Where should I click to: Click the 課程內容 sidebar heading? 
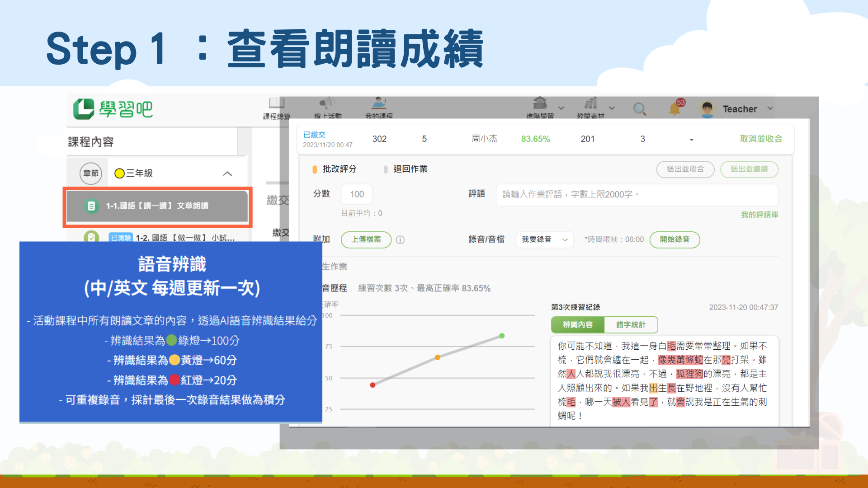click(91, 142)
